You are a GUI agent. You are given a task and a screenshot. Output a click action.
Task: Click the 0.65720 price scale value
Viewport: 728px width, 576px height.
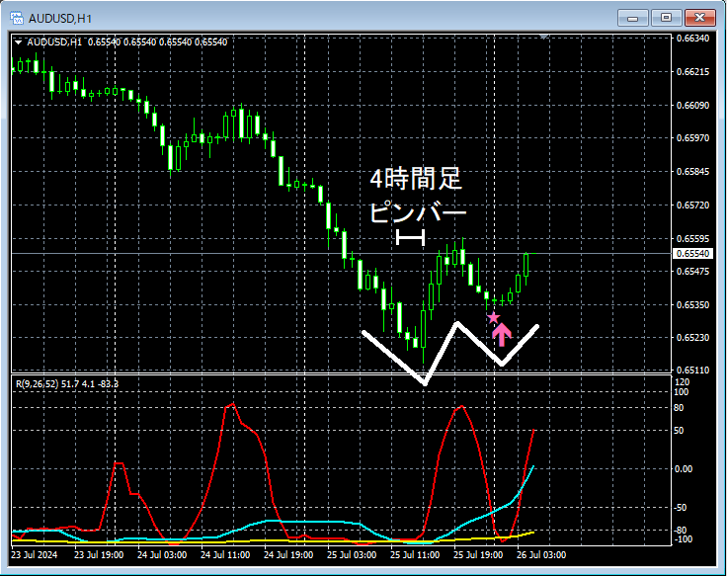coord(692,205)
